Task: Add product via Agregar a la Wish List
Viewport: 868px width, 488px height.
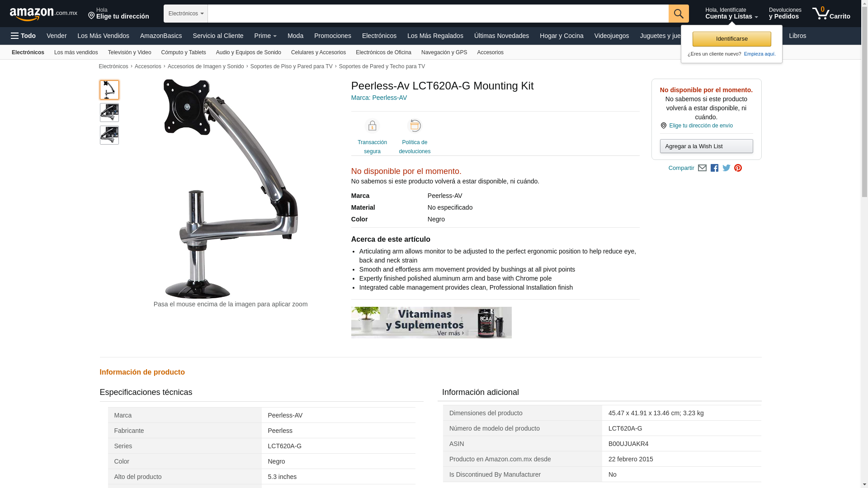Action: click(x=706, y=146)
